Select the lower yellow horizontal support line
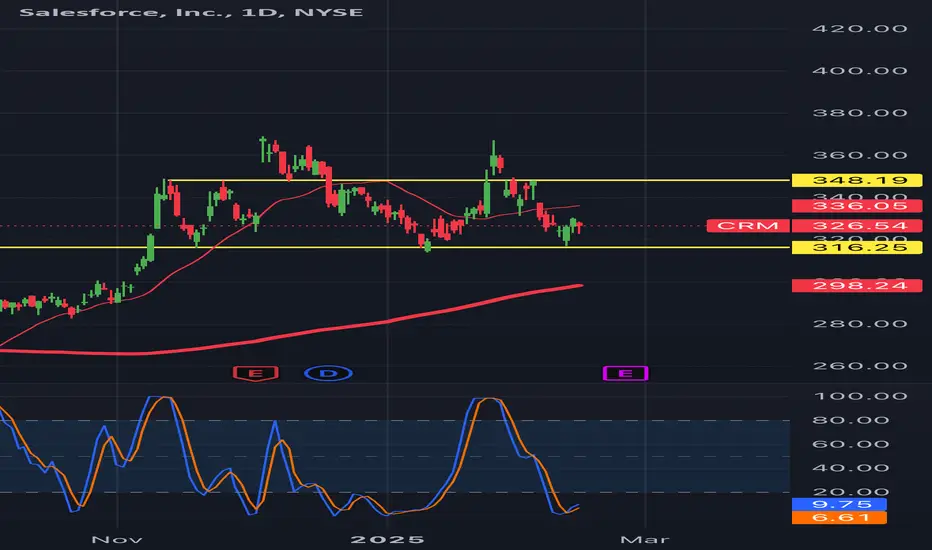 click(x=395, y=247)
